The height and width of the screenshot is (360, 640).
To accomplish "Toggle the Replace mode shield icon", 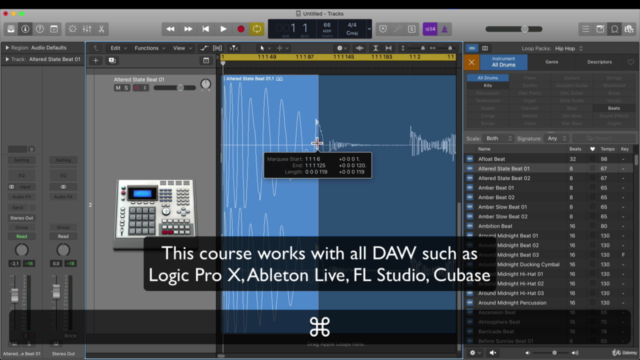I will click(x=383, y=29).
